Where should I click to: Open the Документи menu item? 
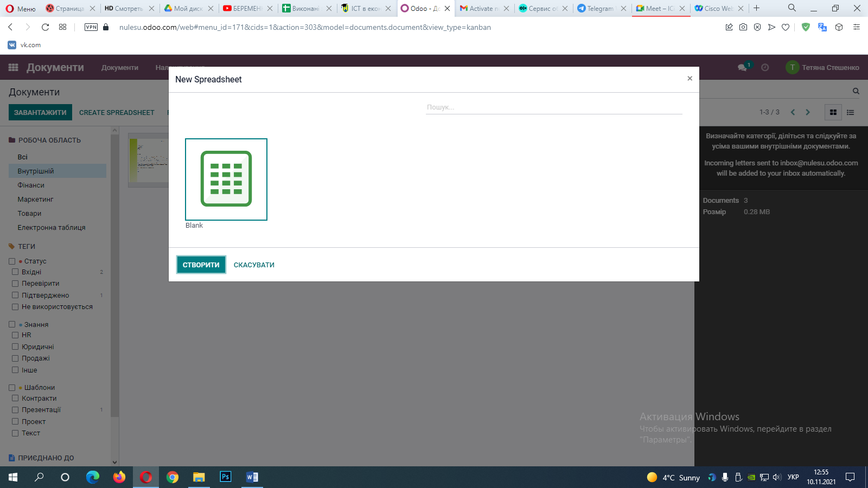120,68
